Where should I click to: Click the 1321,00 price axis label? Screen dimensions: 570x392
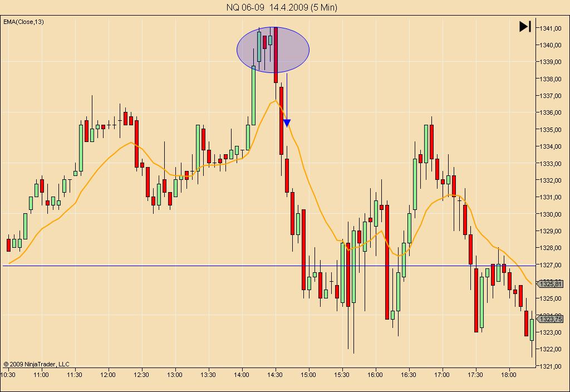(x=551, y=366)
